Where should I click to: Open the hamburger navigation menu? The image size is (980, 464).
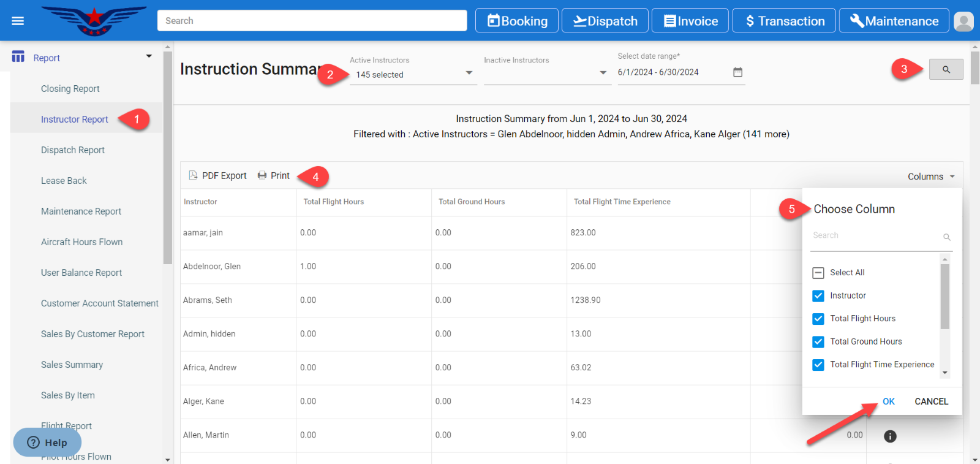18,21
